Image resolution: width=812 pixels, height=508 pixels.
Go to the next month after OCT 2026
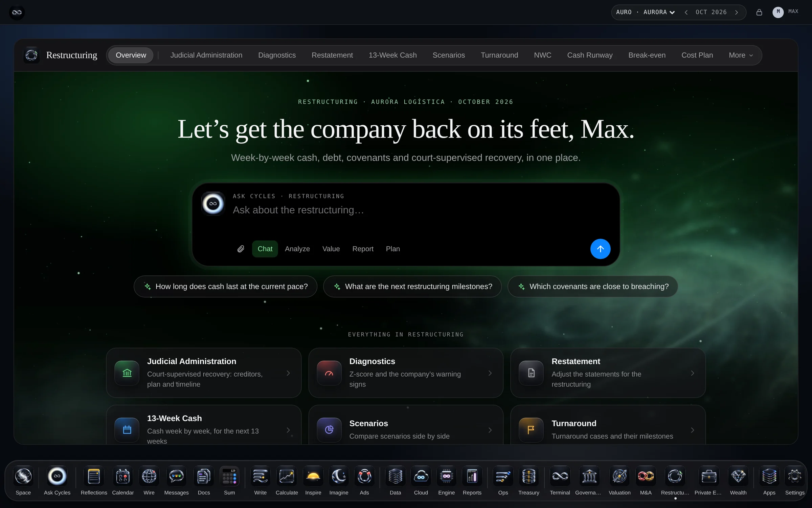(737, 12)
